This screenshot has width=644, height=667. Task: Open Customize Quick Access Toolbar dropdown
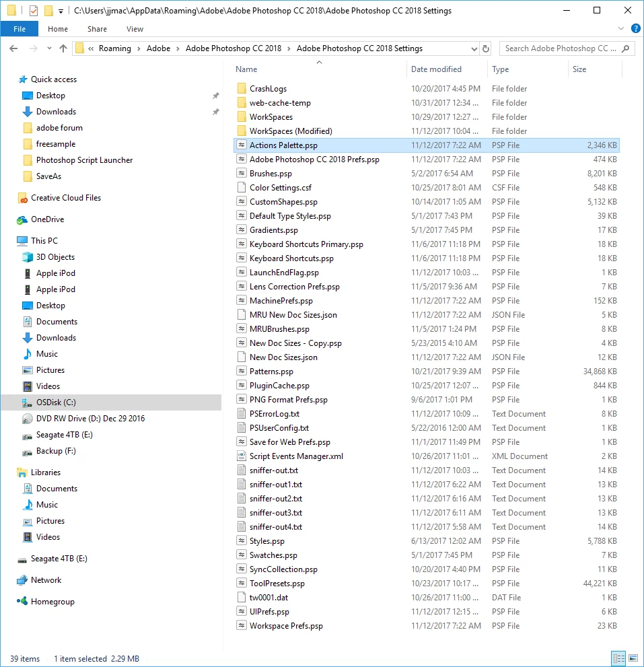click(61, 11)
